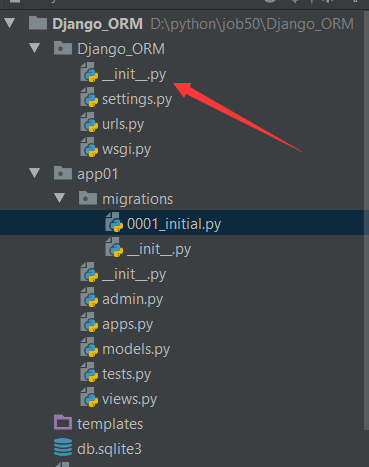Click the project path D:\python\job50\Django_ORM
The height and width of the screenshot is (467, 369).
(x=252, y=24)
